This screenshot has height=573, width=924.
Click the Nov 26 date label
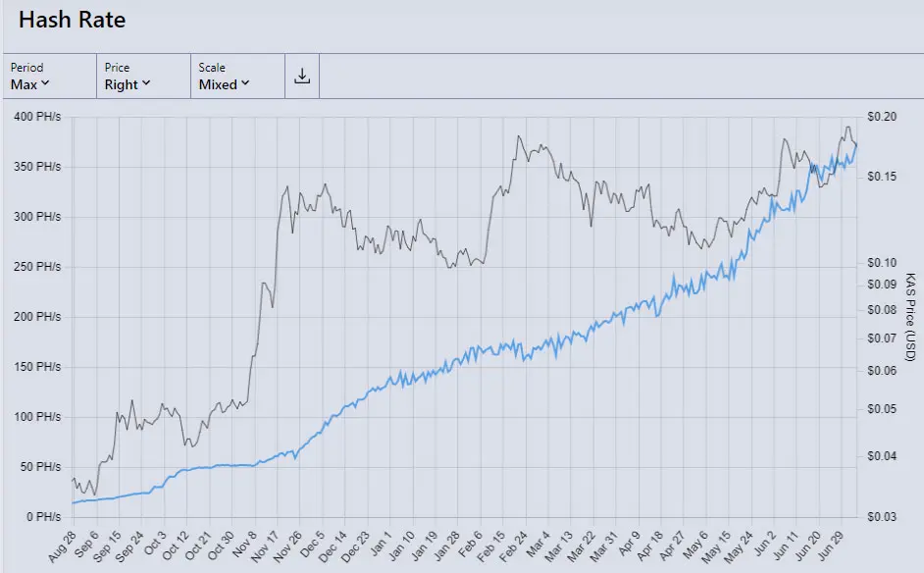coord(288,546)
